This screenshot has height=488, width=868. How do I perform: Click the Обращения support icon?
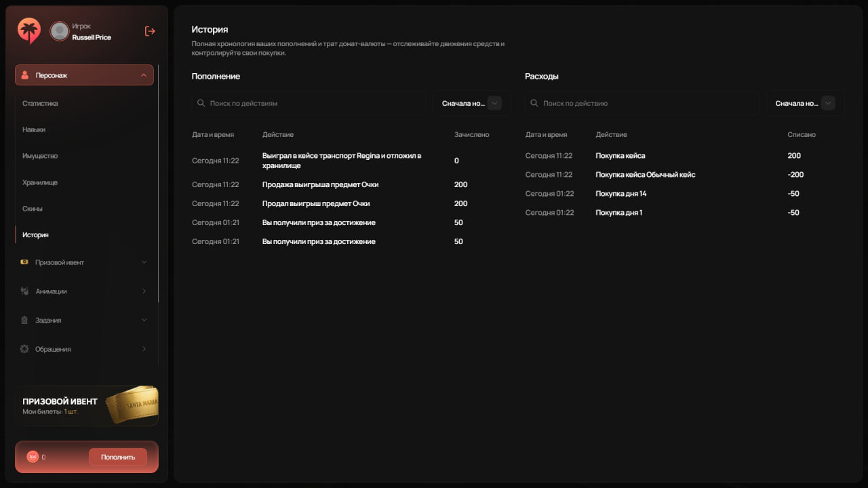(24, 349)
